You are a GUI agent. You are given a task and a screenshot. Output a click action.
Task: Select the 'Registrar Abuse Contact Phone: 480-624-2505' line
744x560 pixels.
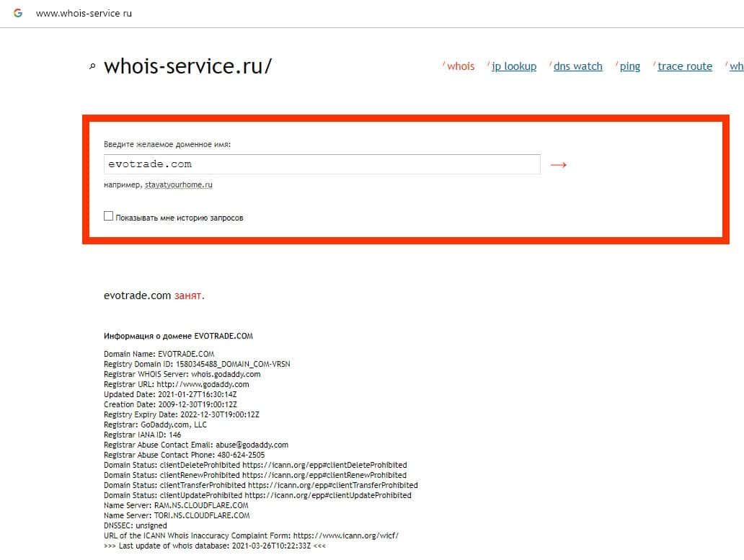184,455
